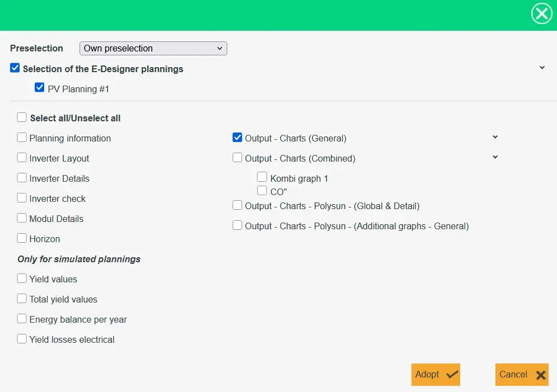The width and height of the screenshot is (557, 392).
Task: Check the Kombi graph 1 checkbox
Action: click(262, 177)
